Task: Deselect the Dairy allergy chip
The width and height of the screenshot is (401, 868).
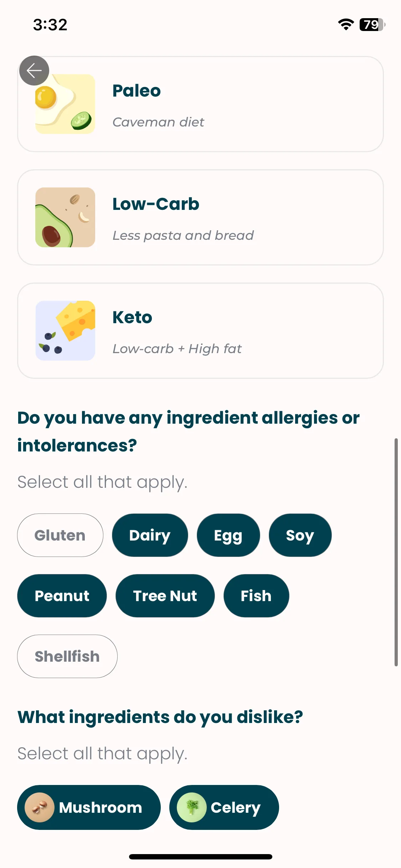Action: coord(150,535)
